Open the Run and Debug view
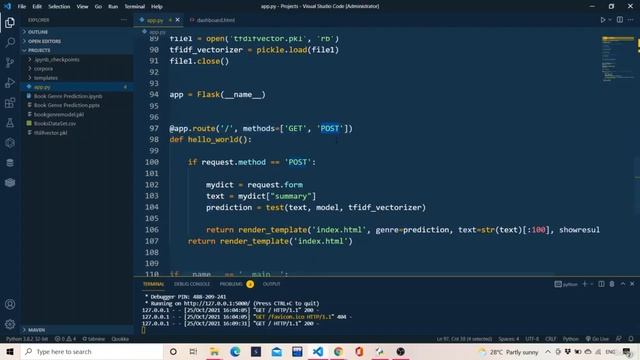This screenshot has width=640, height=360. click(x=10, y=82)
